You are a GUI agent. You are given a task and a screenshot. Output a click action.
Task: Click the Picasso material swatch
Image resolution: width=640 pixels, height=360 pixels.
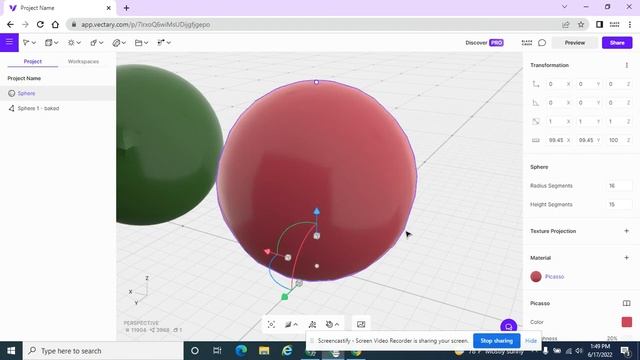click(536, 276)
